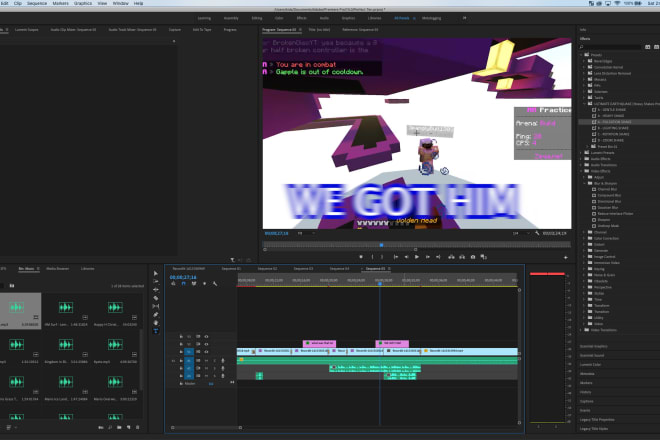Open the Graphics menu
This screenshot has width=660, height=440.
pos(83,3)
